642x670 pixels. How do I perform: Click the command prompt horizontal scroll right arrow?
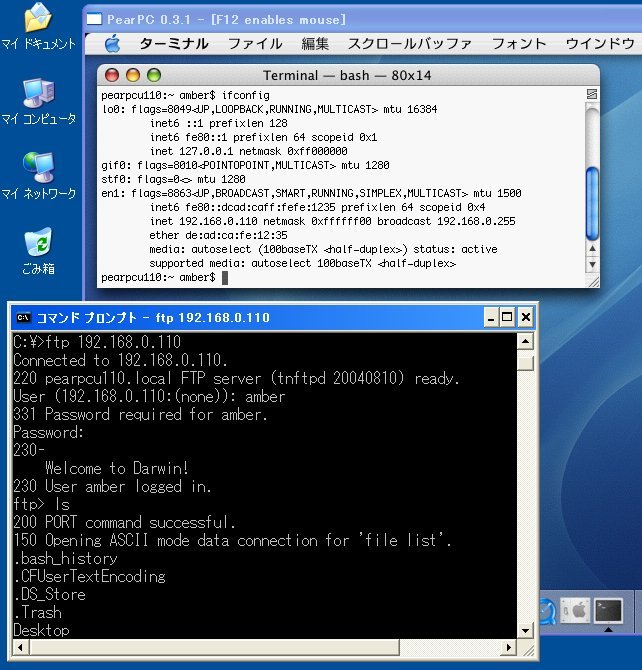[x=509, y=647]
